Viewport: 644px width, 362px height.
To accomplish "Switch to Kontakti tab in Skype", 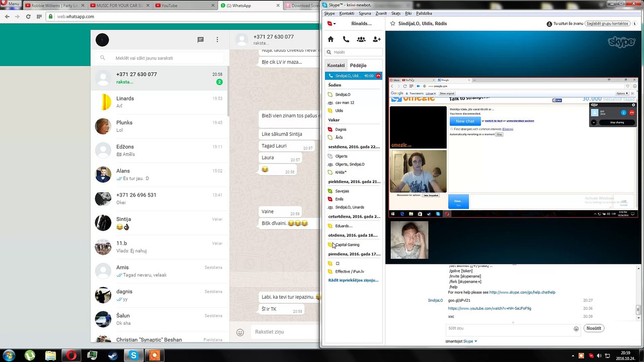I will click(x=336, y=65).
